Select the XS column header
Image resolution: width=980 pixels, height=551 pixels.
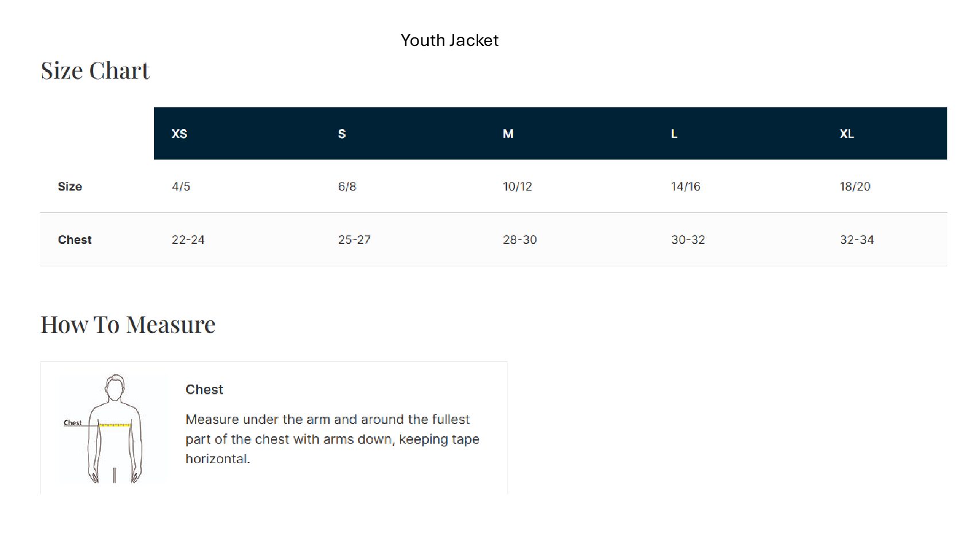(x=180, y=134)
